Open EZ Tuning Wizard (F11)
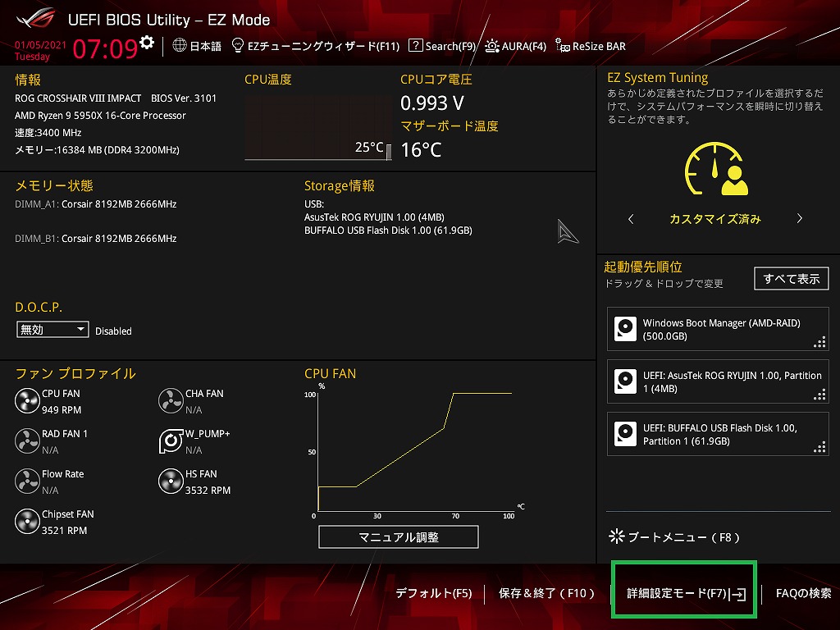 (x=316, y=46)
